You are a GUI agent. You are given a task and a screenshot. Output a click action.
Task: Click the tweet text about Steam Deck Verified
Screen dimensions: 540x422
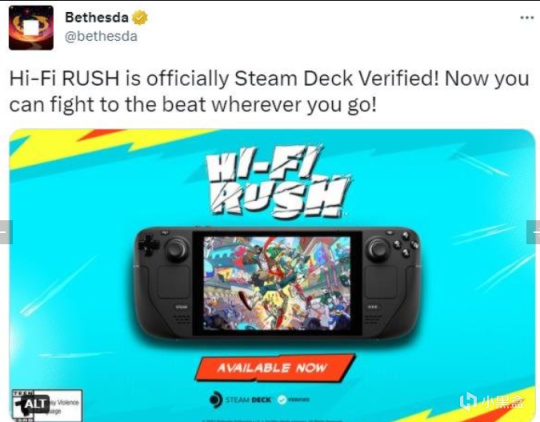click(269, 92)
